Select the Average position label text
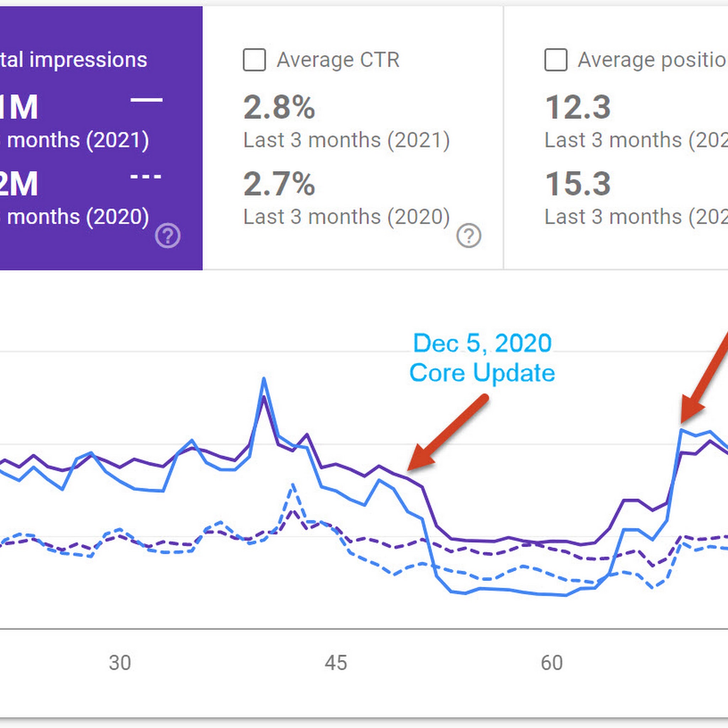The width and height of the screenshot is (728, 728). 653,60
